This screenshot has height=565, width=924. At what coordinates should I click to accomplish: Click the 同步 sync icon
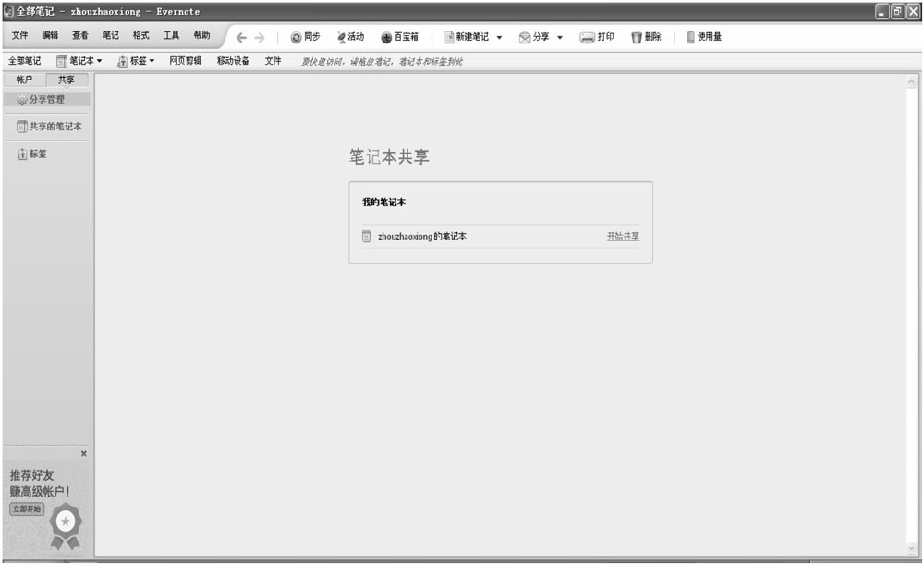(x=296, y=38)
